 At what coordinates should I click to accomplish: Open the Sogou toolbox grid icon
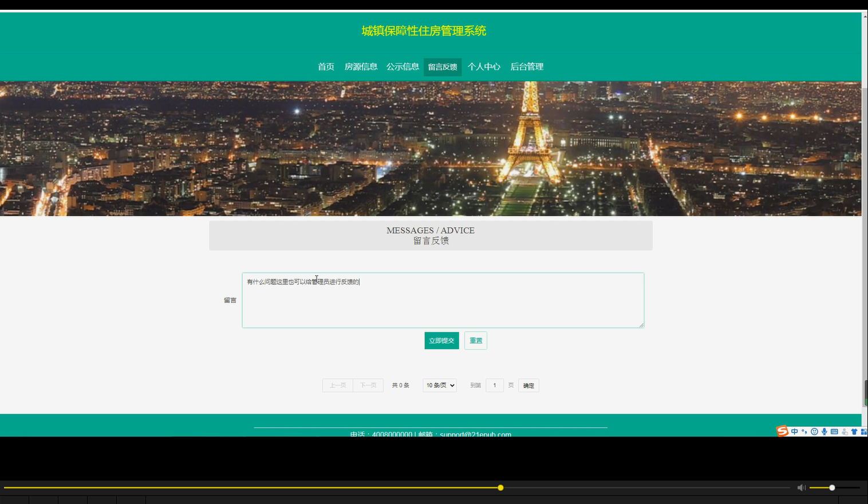[x=863, y=432]
